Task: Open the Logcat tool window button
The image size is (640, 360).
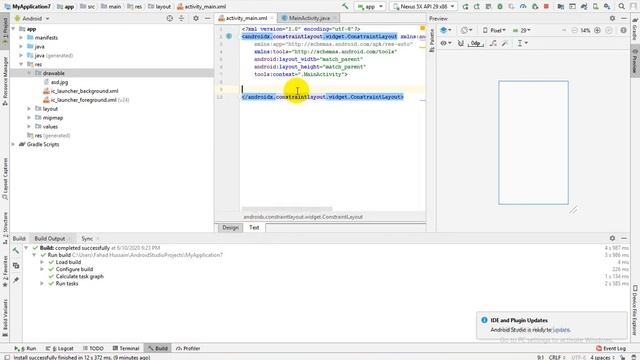Action: [60, 349]
